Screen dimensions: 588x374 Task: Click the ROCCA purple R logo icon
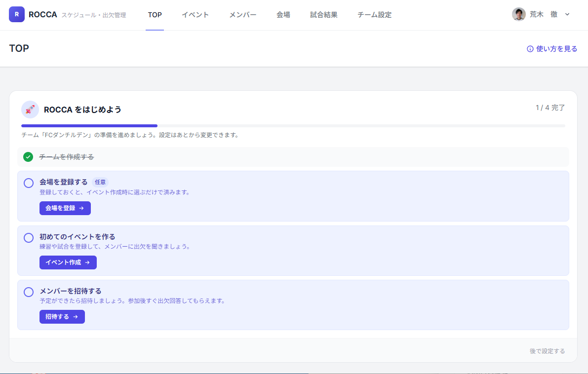(x=16, y=15)
